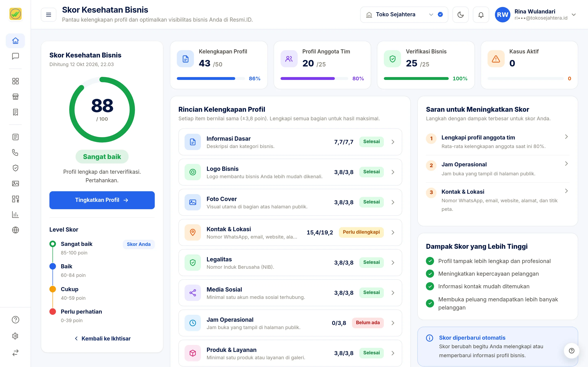Expand the Kontak & Lokasi row chevron
Viewport: 588px width, 367px height.
[393, 232]
